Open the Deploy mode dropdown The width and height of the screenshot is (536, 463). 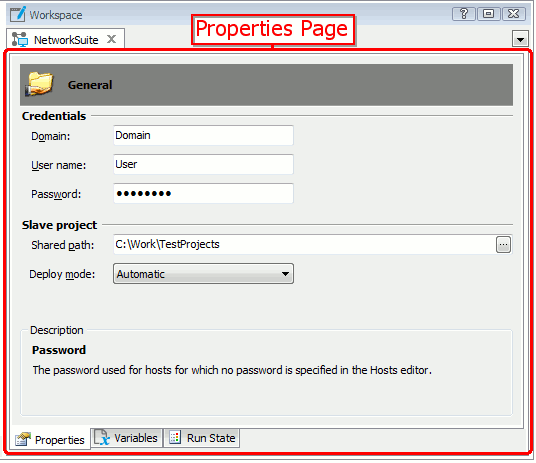203,274
